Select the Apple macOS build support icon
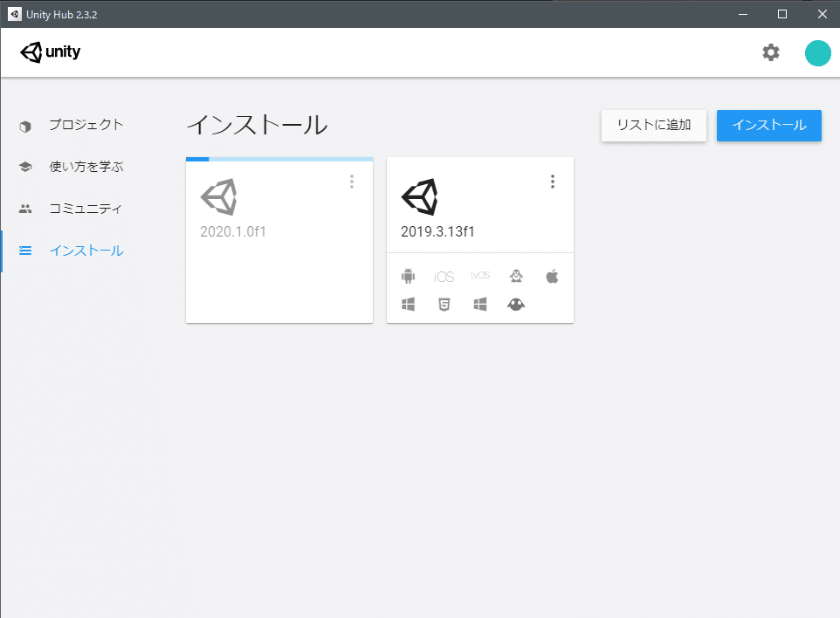This screenshot has height=618, width=840. coord(551,275)
